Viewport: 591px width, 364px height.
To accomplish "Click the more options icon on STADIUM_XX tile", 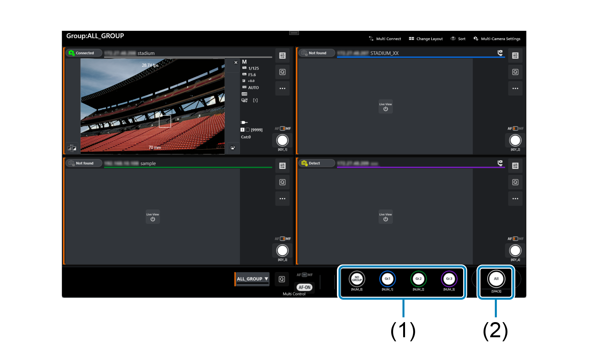I will coord(515,88).
